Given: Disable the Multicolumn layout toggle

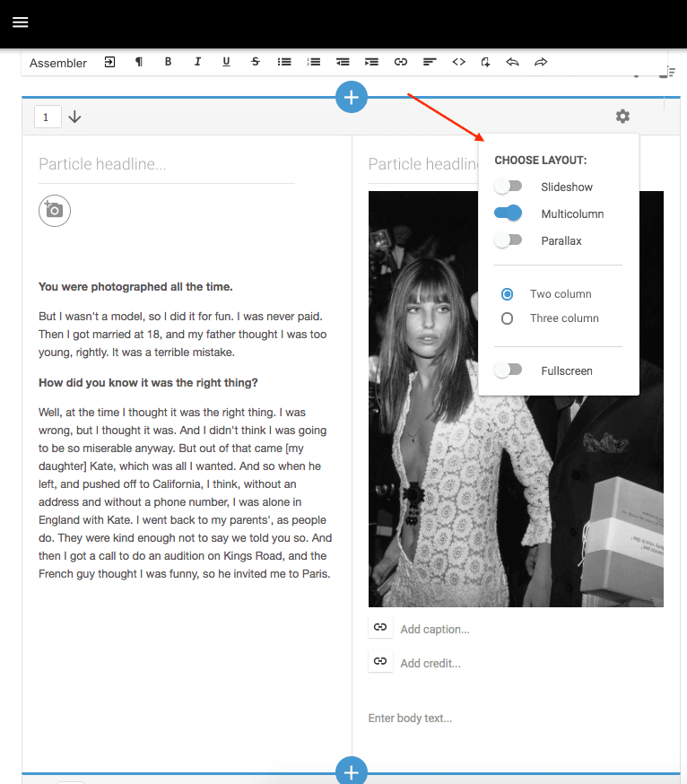Looking at the screenshot, I should click(x=508, y=213).
